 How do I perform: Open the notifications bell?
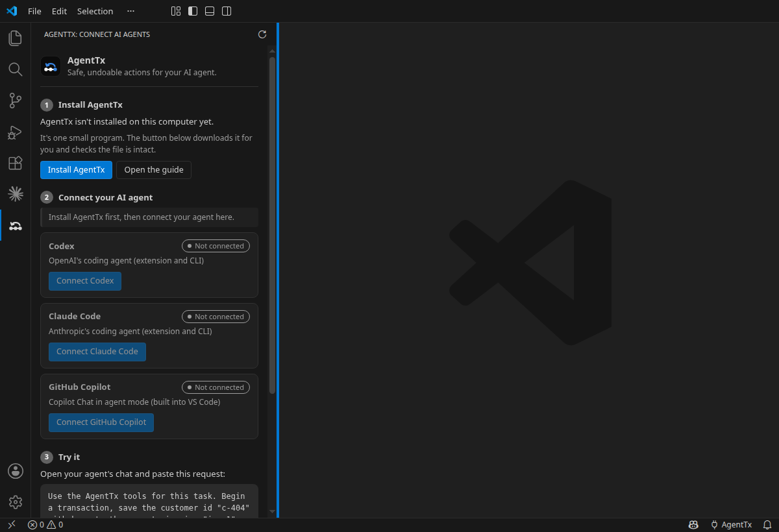(767, 525)
